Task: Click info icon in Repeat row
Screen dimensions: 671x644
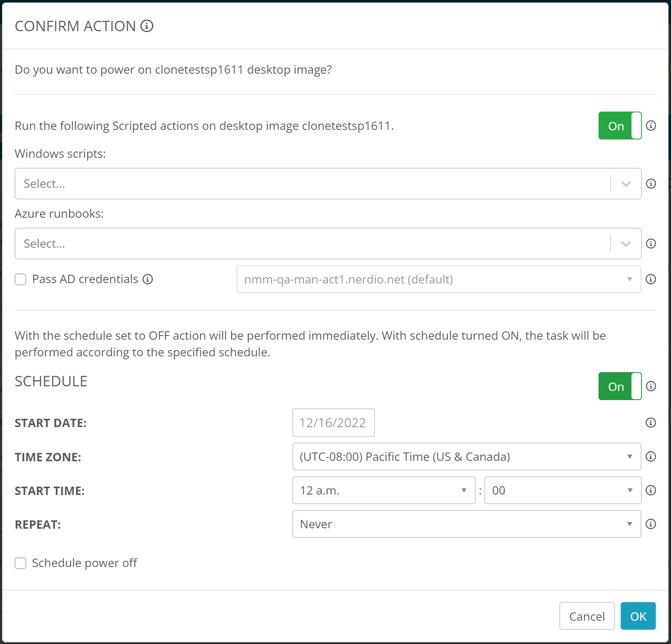Action: point(651,524)
